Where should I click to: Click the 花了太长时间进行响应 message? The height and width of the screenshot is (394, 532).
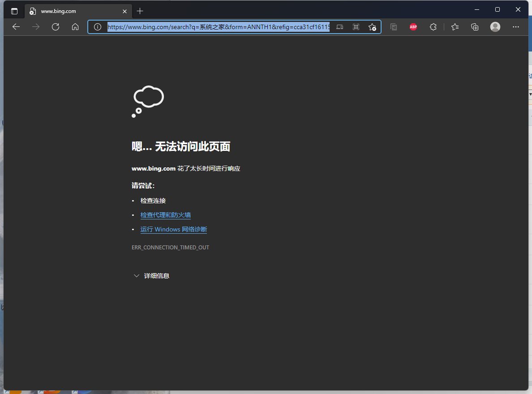[x=209, y=168]
